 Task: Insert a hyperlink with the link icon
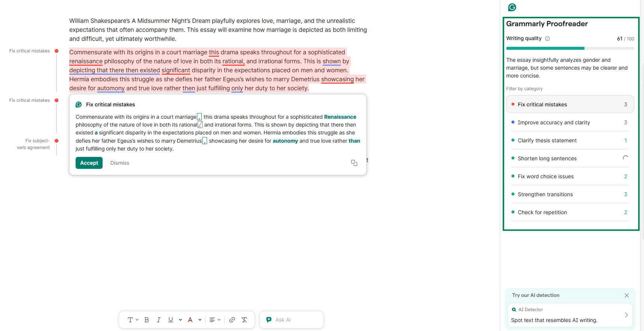(x=232, y=320)
